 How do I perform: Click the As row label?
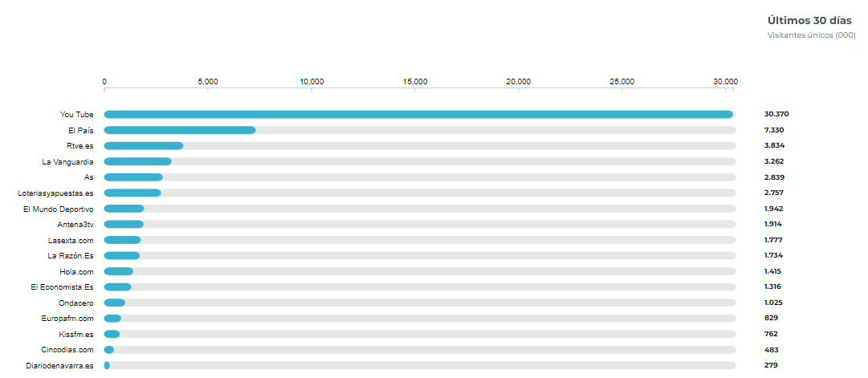point(90,177)
